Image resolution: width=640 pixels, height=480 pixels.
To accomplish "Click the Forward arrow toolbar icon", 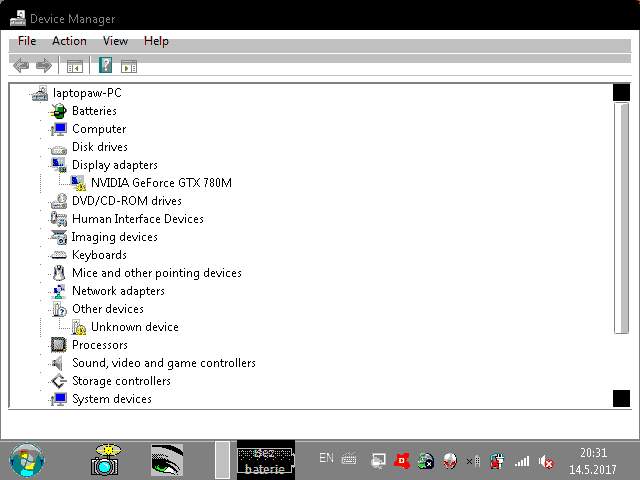I will tap(44, 65).
